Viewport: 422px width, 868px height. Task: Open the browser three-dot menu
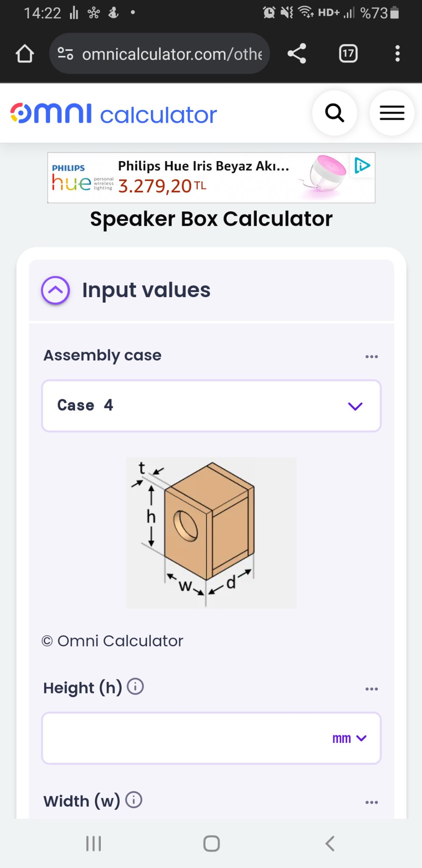[x=397, y=54]
